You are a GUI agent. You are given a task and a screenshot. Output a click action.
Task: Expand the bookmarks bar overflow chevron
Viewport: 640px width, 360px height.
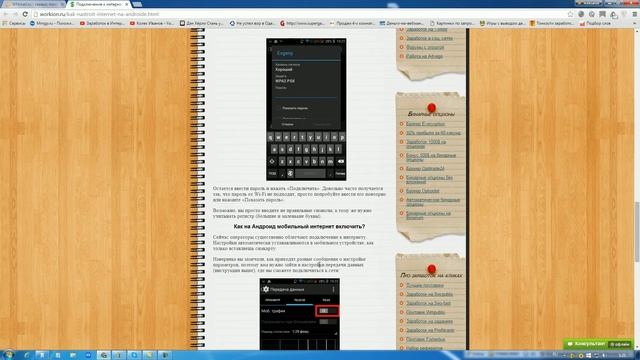pyautogui.click(x=635, y=23)
